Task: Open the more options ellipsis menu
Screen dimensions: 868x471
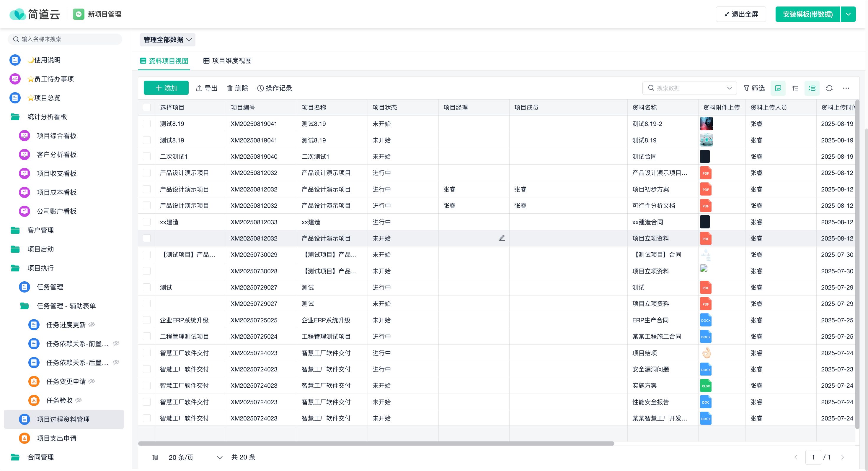Action: pyautogui.click(x=846, y=88)
